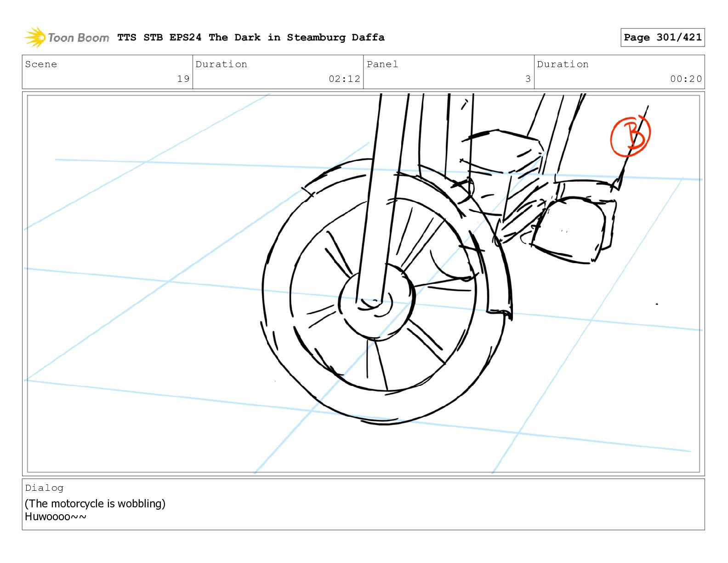Select the panel number '3'
The image size is (728, 563).
(528, 79)
